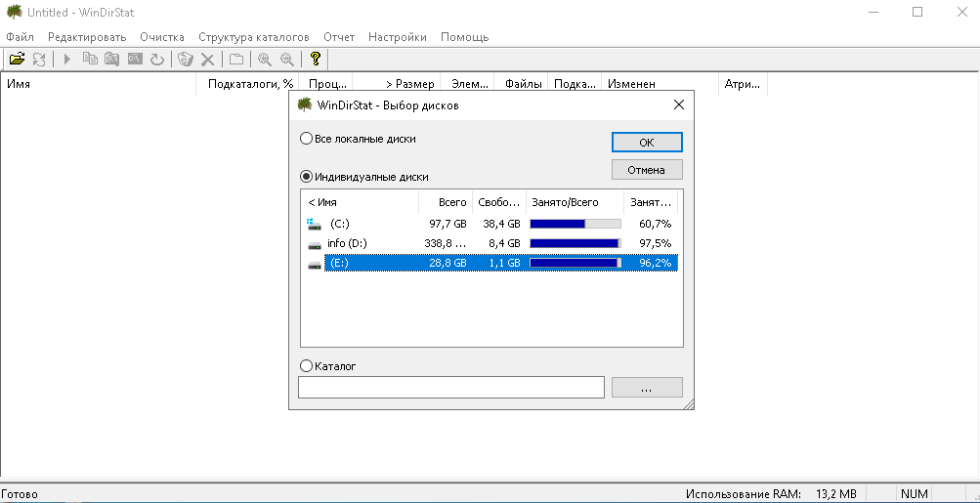Click the Open folder toolbar icon
Viewport: 980px width, 503px height.
(x=17, y=60)
